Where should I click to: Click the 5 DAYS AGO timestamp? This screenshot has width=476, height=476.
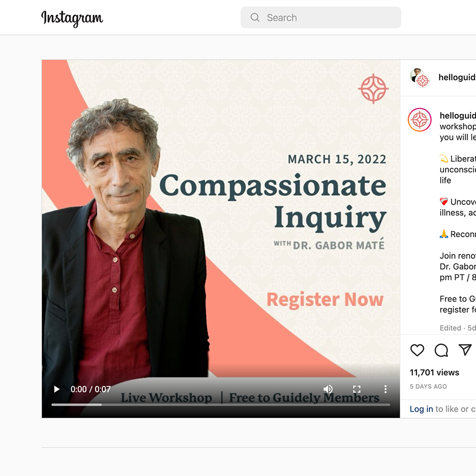click(428, 386)
